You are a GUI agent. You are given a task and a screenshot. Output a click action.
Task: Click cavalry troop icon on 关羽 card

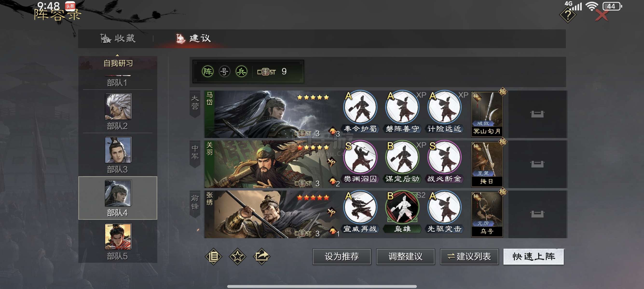331,162
